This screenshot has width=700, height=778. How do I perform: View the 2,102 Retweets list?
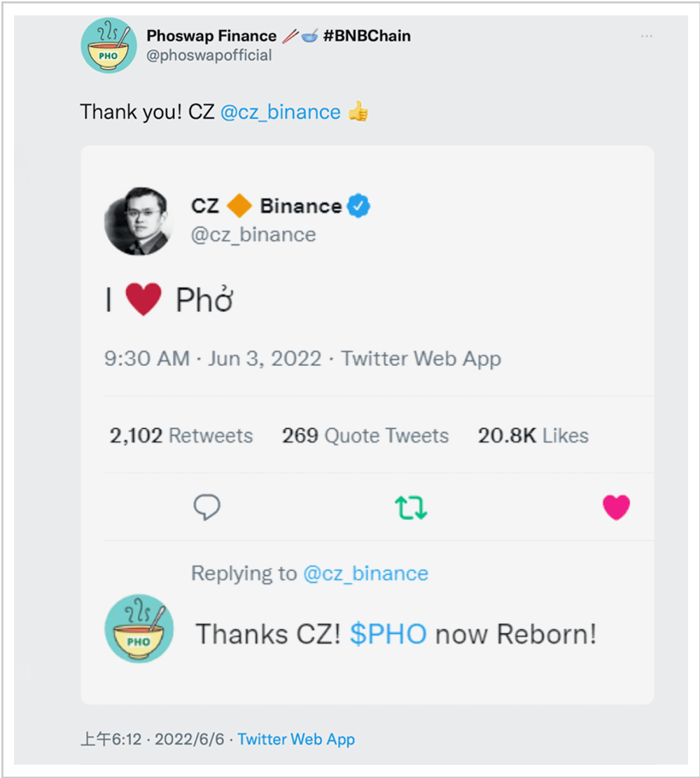point(181,436)
